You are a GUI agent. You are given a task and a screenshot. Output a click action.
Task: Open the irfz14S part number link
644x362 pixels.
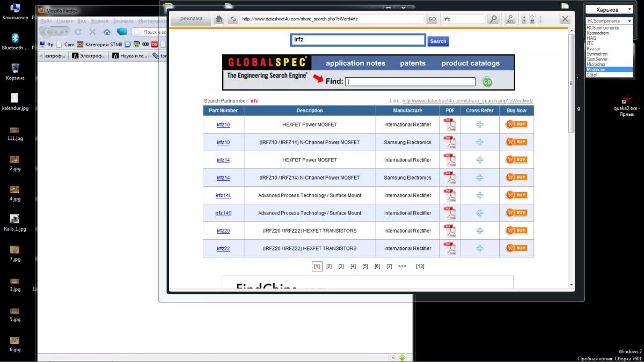(x=223, y=213)
